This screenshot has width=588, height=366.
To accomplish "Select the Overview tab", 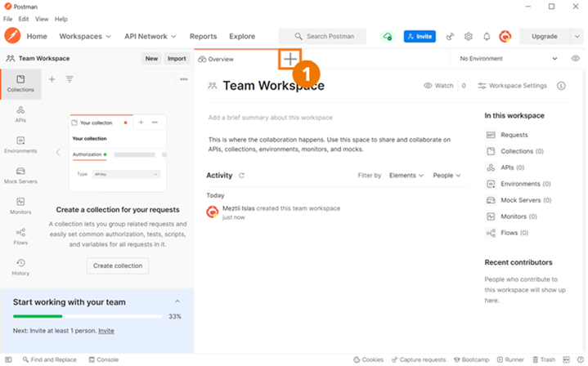I will pos(216,59).
